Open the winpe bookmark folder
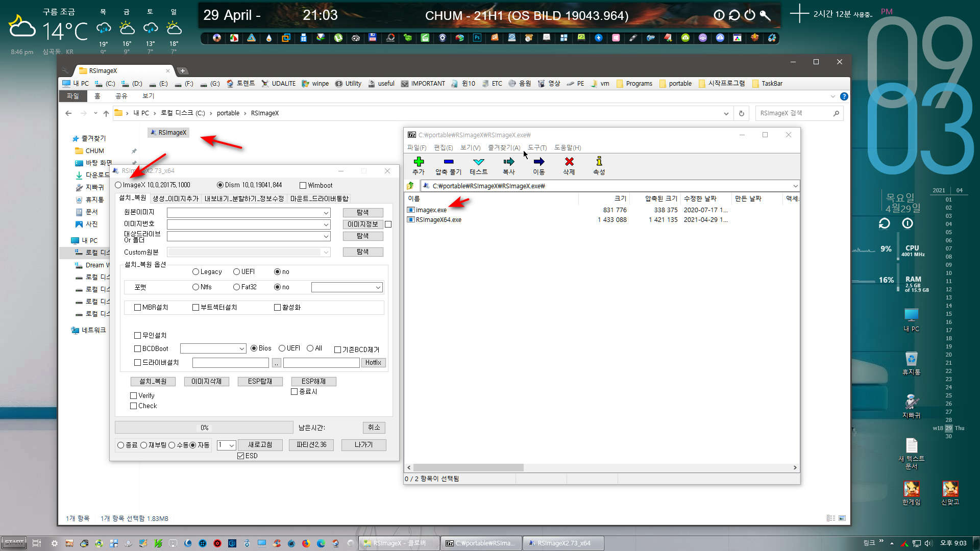 (x=315, y=83)
